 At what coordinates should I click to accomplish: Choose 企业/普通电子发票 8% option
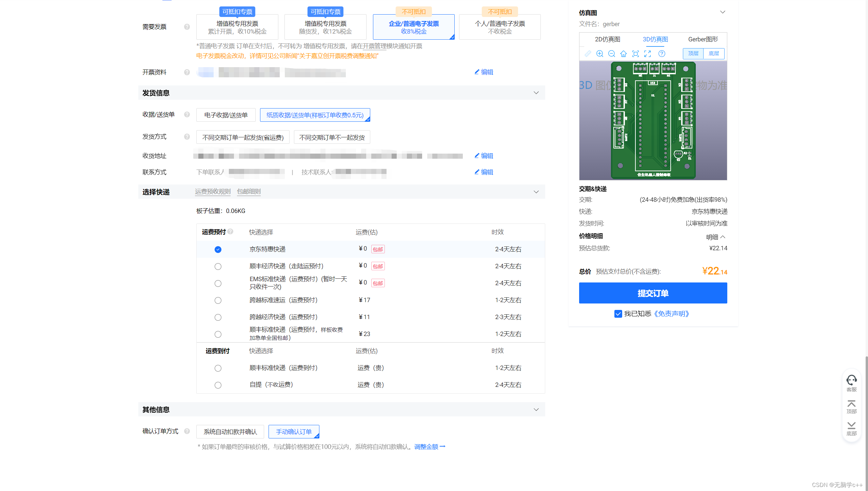coord(414,27)
